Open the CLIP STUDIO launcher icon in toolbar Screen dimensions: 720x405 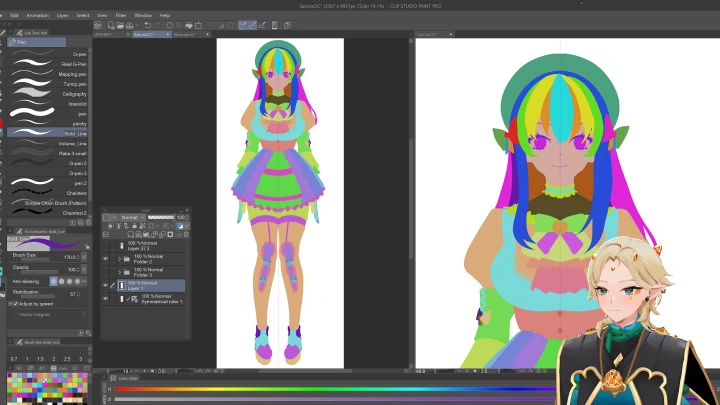click(x=98, y=25)
